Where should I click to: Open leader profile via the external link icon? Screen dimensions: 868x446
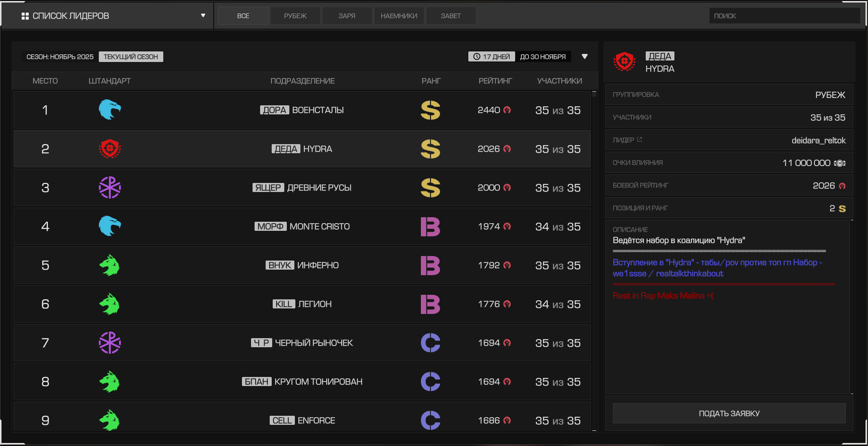pyautogui.click(x=640, y=140)
